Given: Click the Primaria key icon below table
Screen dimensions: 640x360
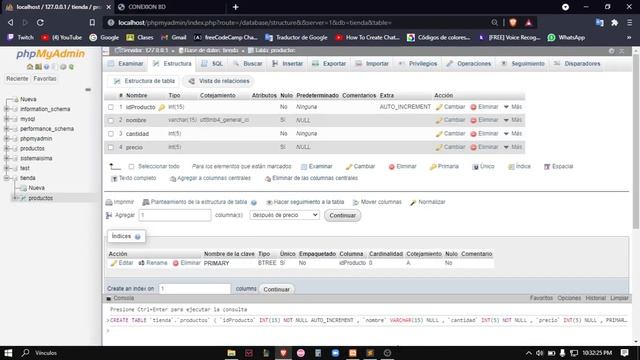Looking at the screenshot, I should 433,167.
